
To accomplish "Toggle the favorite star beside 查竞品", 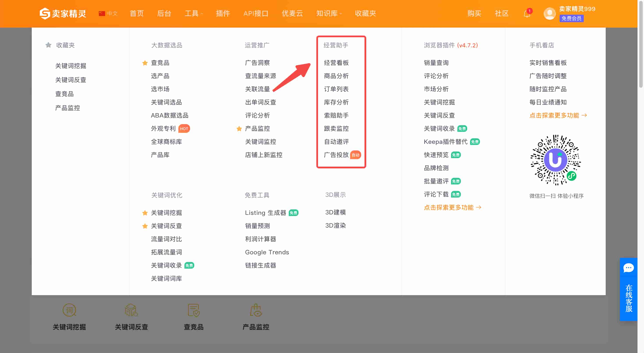I will tap(145, 63).
